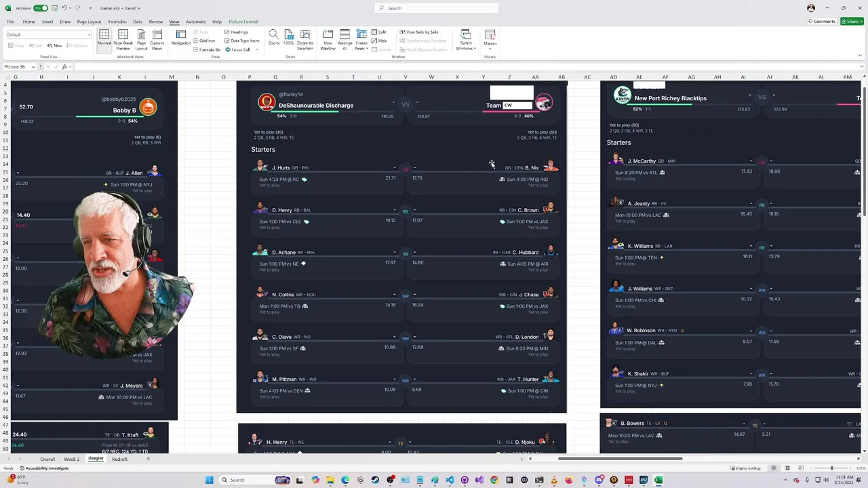868x488 pixels.
Task: Open the File menu
Action: [x=10, y=22]
